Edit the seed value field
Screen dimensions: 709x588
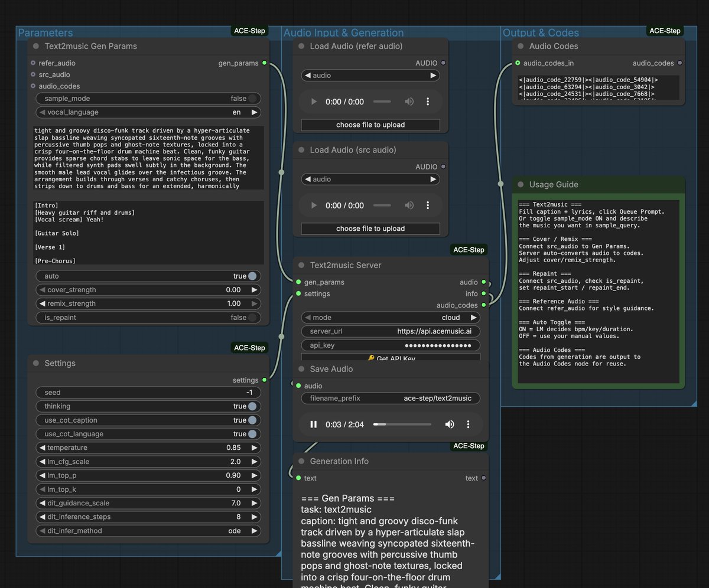point(148,393)
